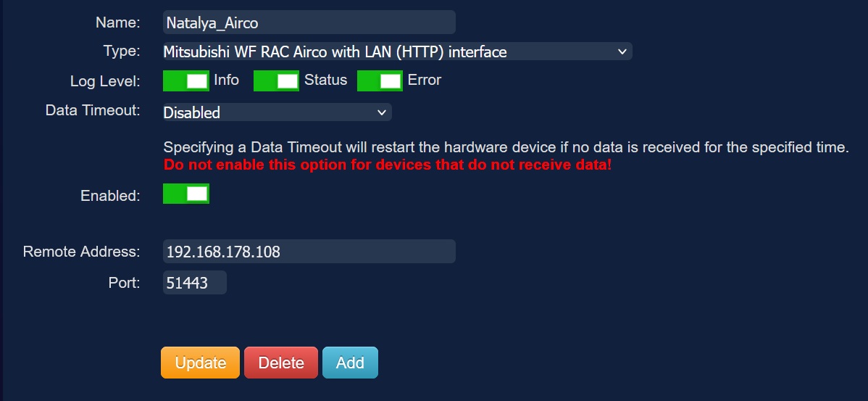The height and width of the screenshot is (401, 868).
Task: Click the red Delete button
Action: [281, 363]
